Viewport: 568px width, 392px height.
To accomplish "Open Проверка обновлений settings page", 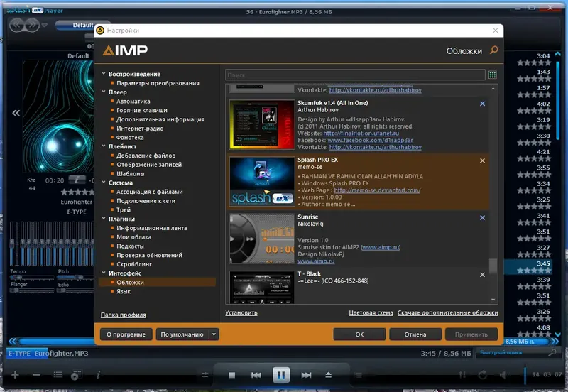I will click(x=149, y=255).
